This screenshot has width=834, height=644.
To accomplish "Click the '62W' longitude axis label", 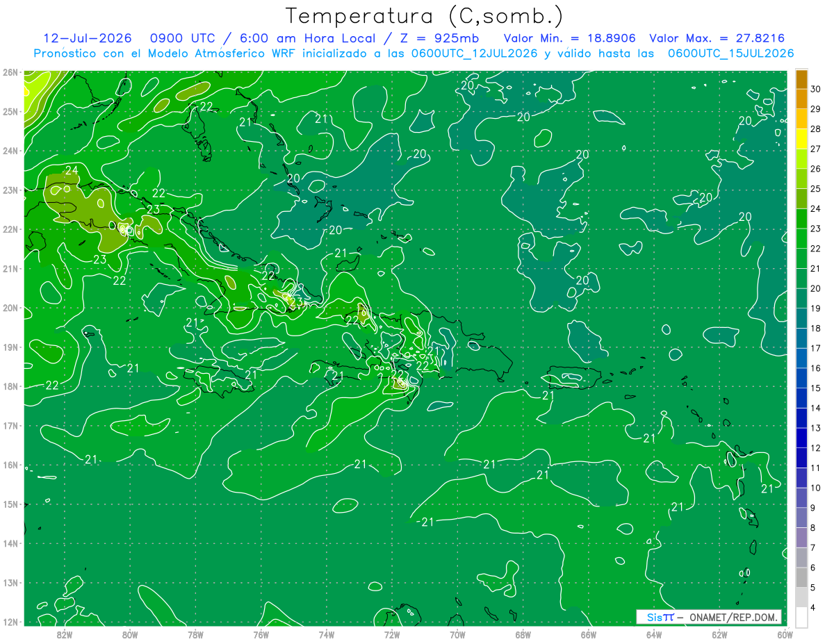I will pos(719,635).
